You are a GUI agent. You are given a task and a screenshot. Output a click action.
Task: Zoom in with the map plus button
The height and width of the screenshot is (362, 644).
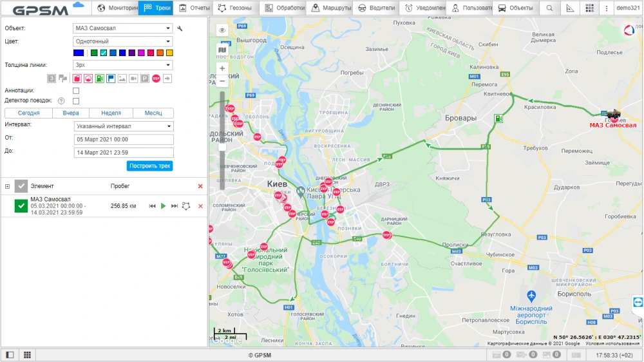(x=222, y=68)
